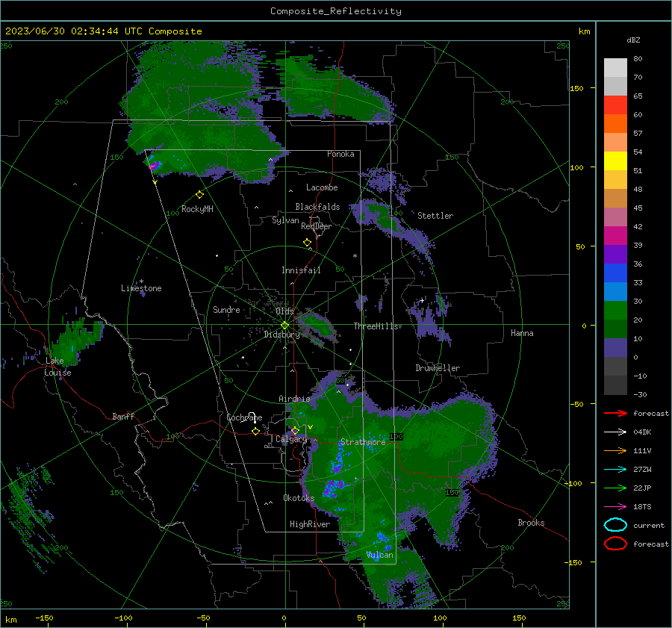Click the slate purple 0-10 dBZ swatch
672x628 pixels.
[615, 348]
